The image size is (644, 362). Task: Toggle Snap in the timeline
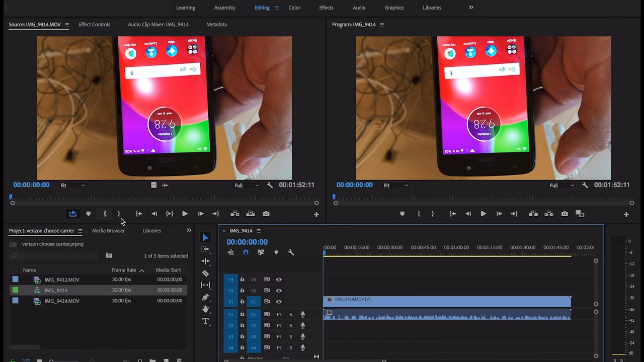tap(246, 252)
